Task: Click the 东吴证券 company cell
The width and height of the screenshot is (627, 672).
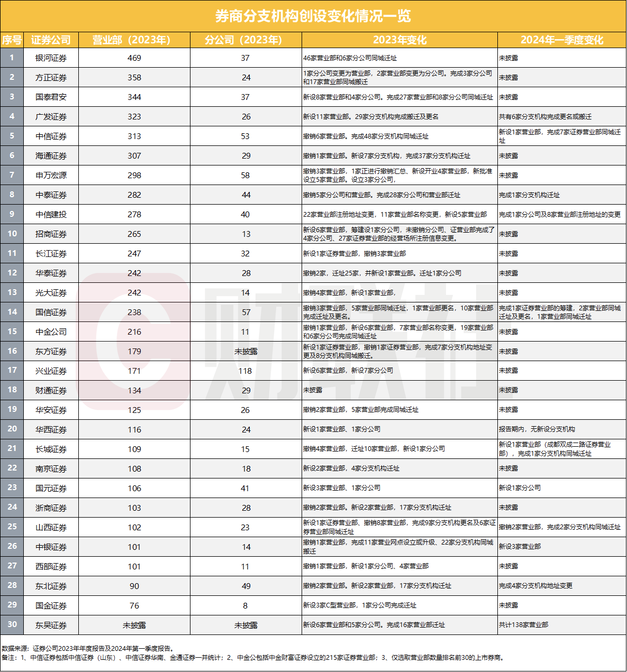Action: (51, 625)
